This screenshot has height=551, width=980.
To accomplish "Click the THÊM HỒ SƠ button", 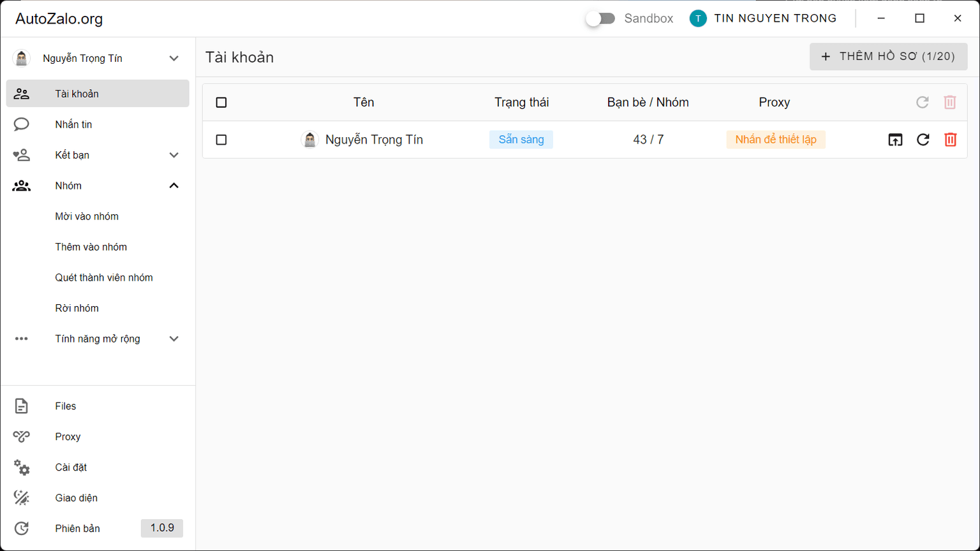I will pos(888,57).
